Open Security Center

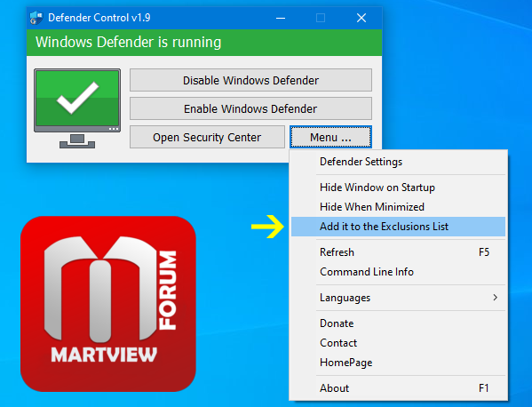click(207, 137)
